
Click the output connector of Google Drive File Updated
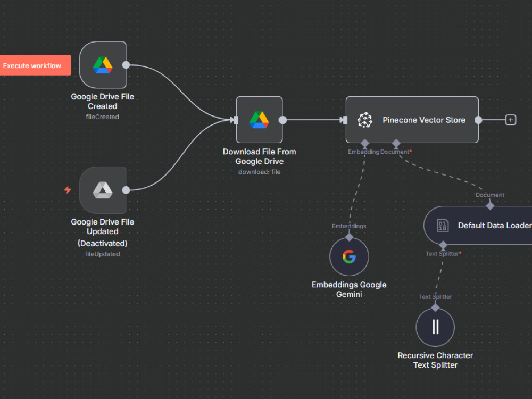(x=126, y=190)
